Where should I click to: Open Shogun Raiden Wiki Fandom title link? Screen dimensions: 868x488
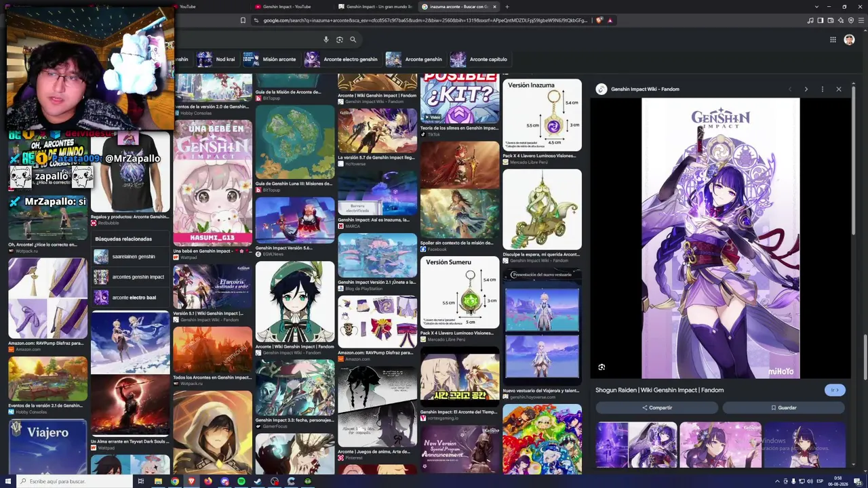tap(659, 390)
